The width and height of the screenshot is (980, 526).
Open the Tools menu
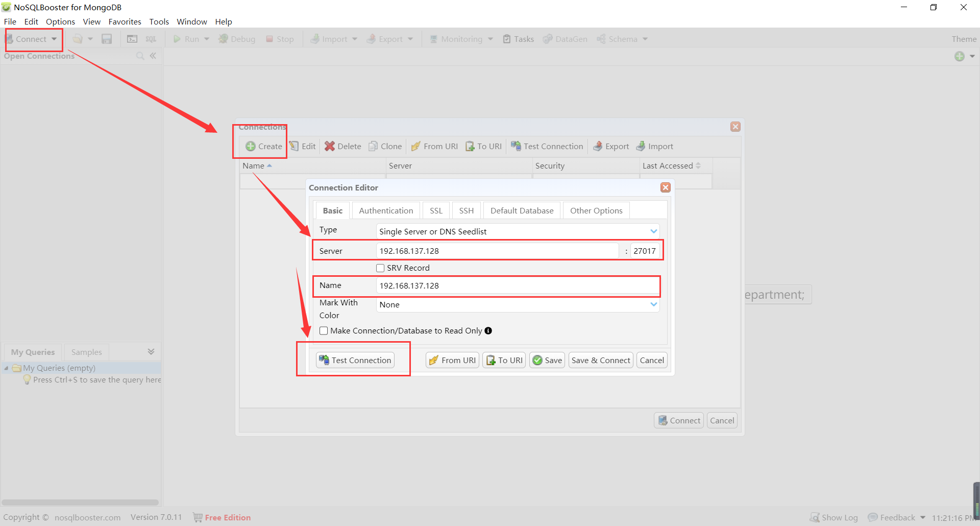coord(159,21)
